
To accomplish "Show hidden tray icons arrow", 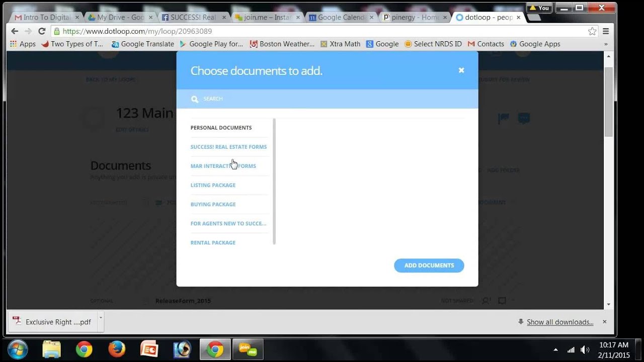I will (555, 350).
